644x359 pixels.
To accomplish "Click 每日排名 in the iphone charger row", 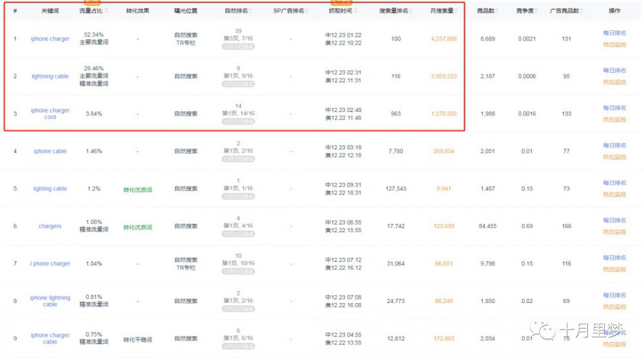I will coord(614,33).
